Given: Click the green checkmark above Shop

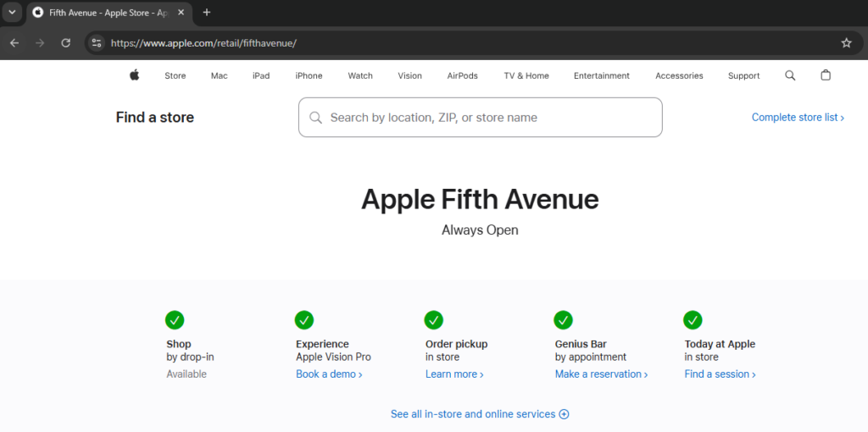Looking at the screenshot, I should 175,319.
